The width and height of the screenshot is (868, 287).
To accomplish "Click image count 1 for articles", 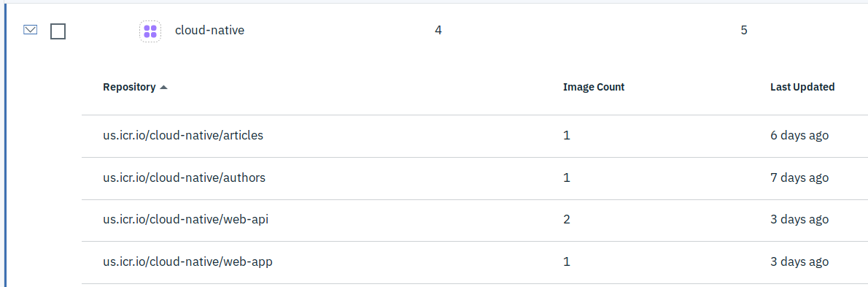I will [566, 135].
